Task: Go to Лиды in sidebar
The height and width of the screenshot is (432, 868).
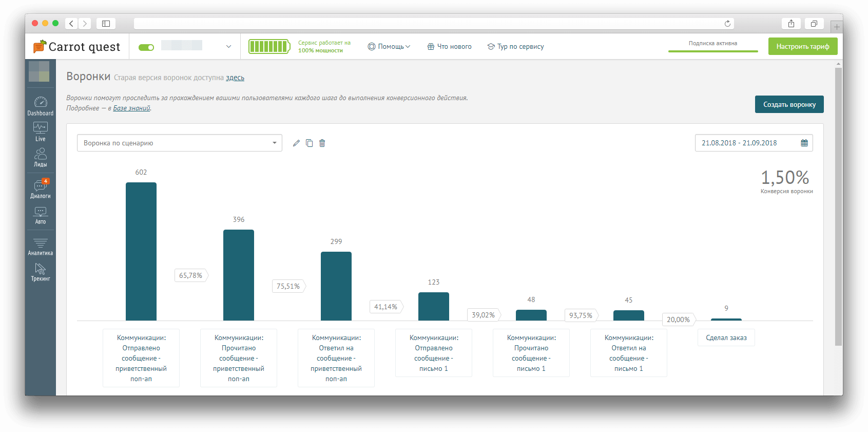Action: pyautogui.click(x=41, y=158)
